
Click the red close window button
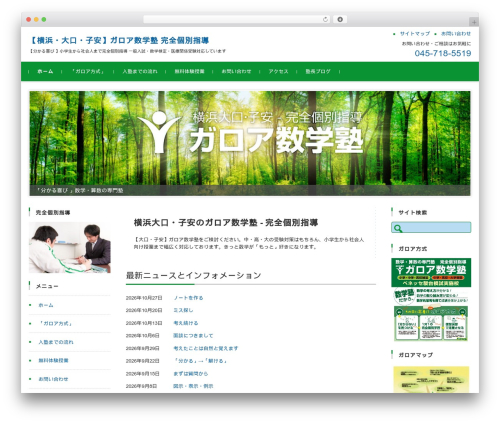[29, 20]
